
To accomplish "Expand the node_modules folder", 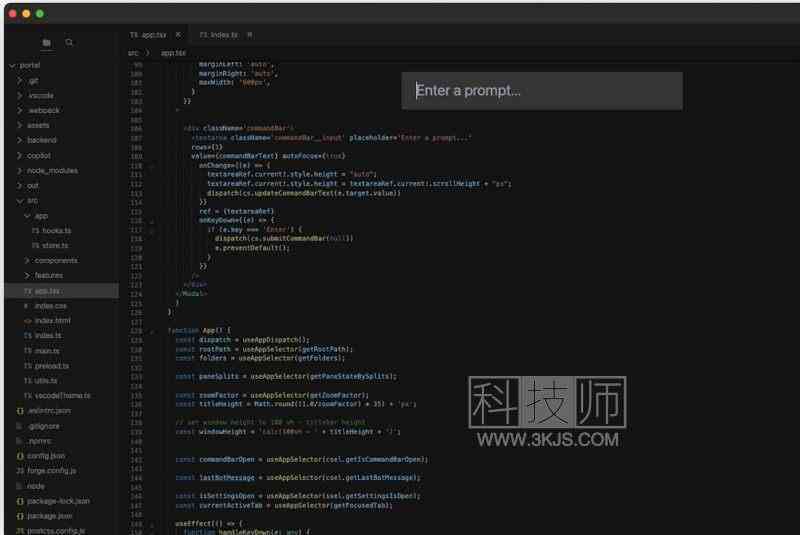I will (x=20, y=170).
